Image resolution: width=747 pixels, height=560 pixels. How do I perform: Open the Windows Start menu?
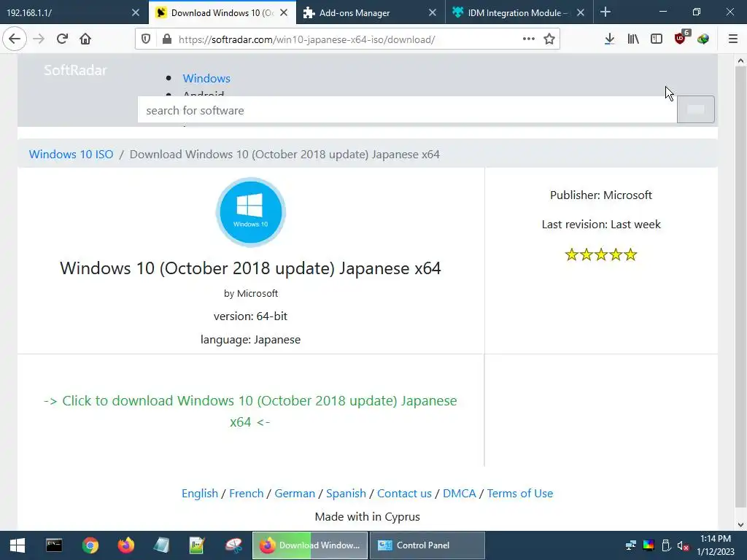click(x=18, y=545)
